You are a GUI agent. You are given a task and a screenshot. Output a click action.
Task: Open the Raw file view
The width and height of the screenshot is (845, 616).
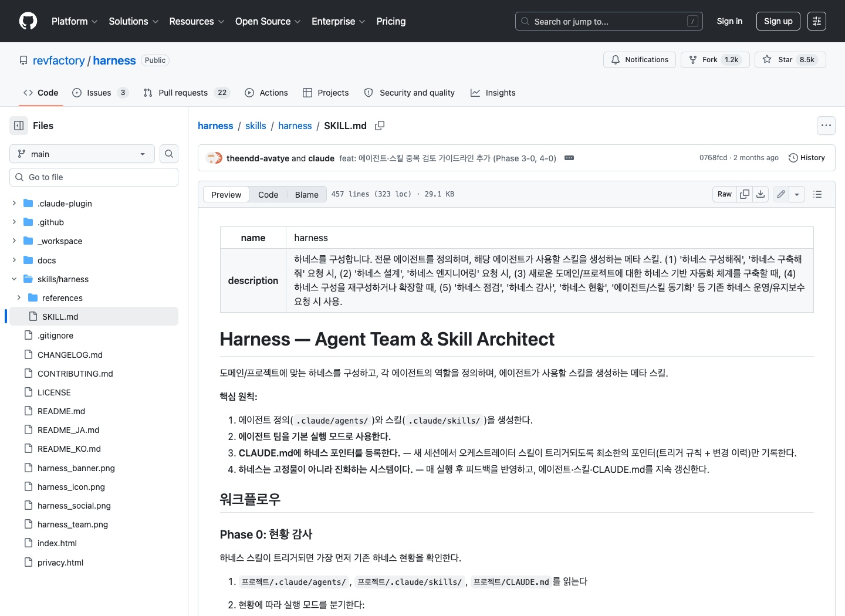click(x=725, y=194)
